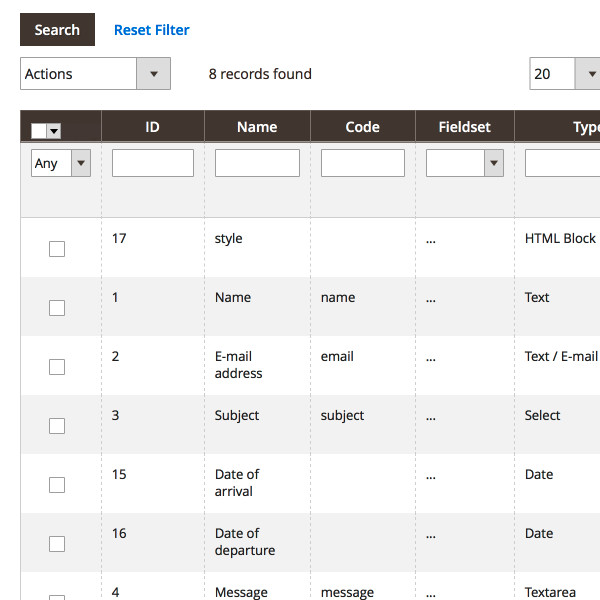The width and height of the screenshot is (600, 600).
Task: Click the 'Date of arrival' name cell
Action: click(237, 483)
